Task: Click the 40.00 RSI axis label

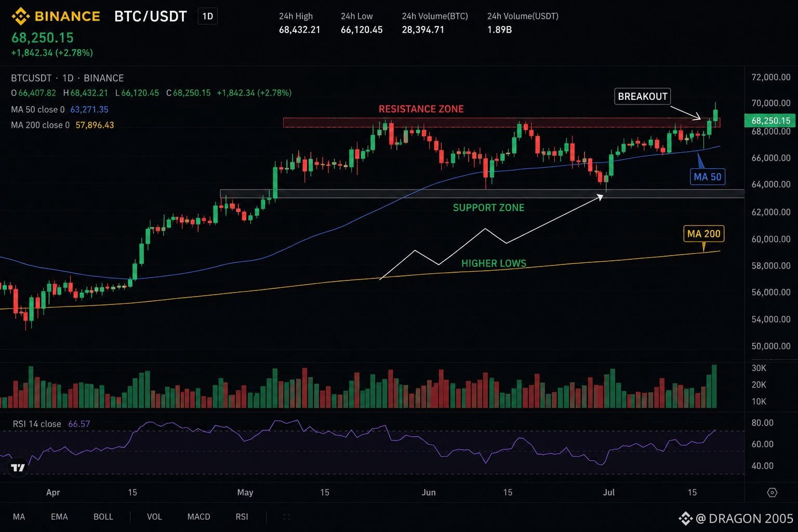Action: point(763,466)
